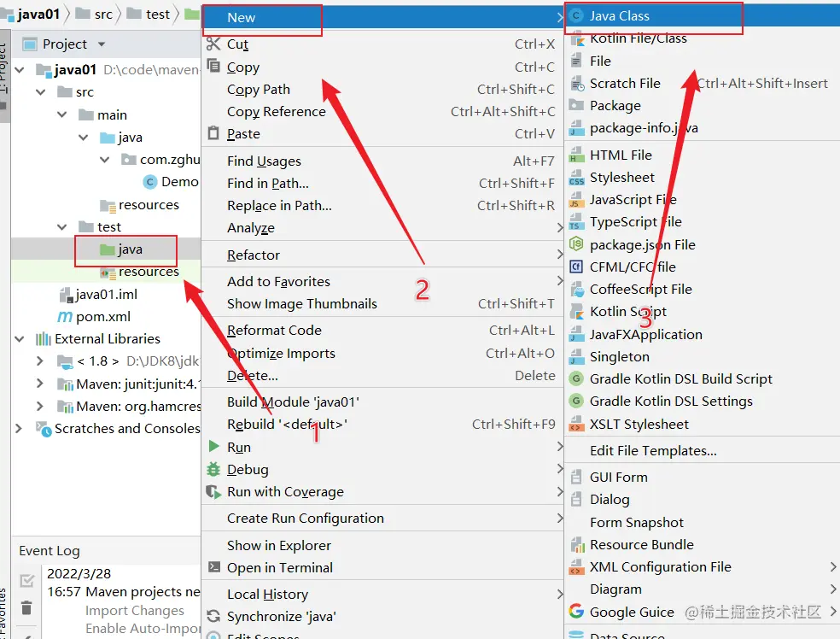Click the Maven 'm' icon beside pom.xml
The image size is (840, 639).
pyautogui.click(x=64, y=317)
